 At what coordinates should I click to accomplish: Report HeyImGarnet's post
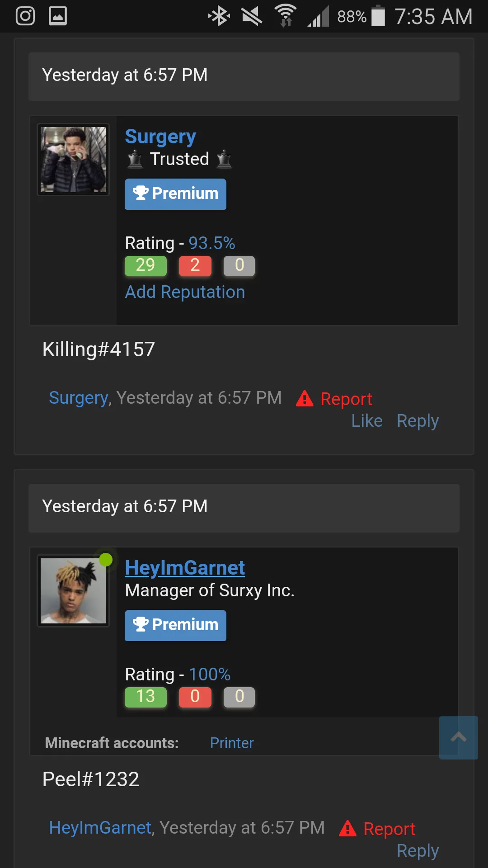coord(389,829)
